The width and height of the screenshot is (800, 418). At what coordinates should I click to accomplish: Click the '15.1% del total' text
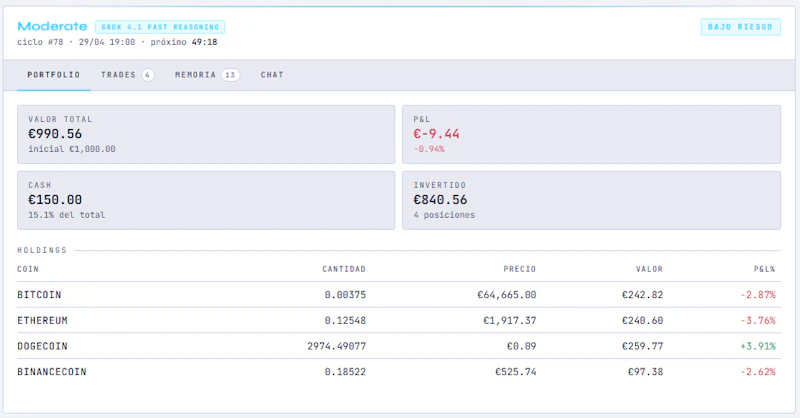(x=67, y=215)
